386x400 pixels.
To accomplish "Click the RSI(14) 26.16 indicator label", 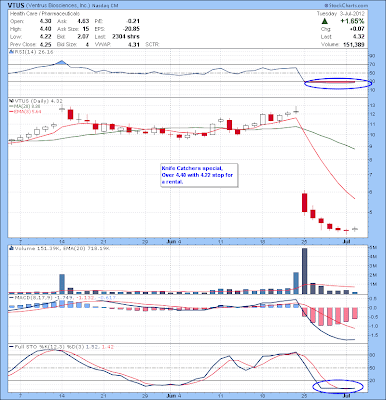I will pyautogui.click(x=33, y=52).
